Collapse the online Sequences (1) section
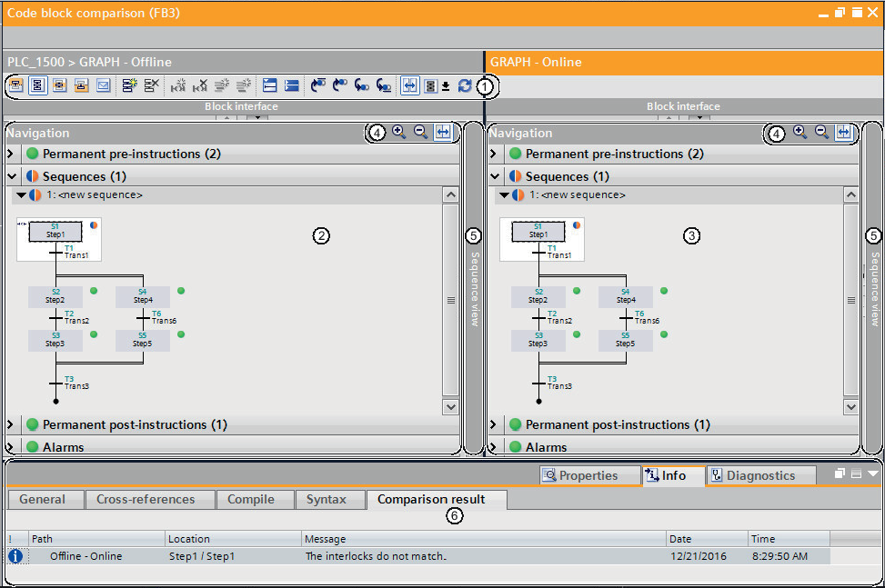 pyautogui.click(x=495, y=176)
